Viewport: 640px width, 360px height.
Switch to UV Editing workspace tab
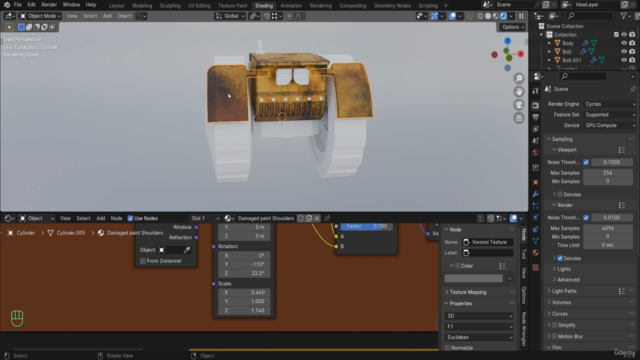click(199, 6)
